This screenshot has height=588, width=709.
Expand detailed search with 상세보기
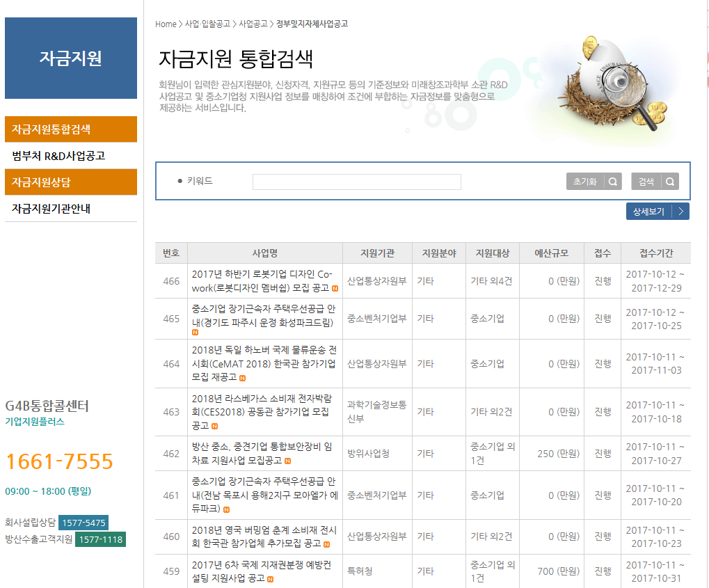pyautogui.click(x=648, y=212)
